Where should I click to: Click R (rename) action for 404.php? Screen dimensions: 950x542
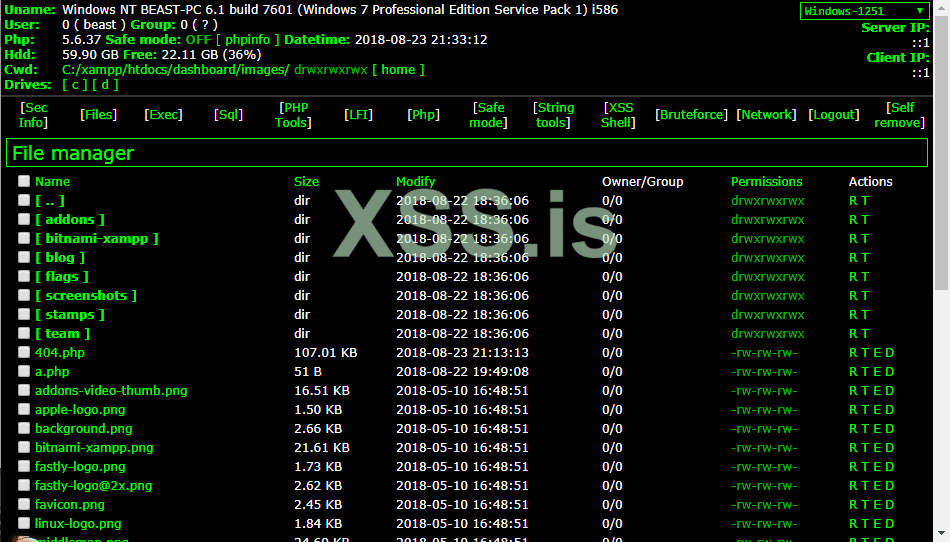pyautogui.click(x=854, y=352)
